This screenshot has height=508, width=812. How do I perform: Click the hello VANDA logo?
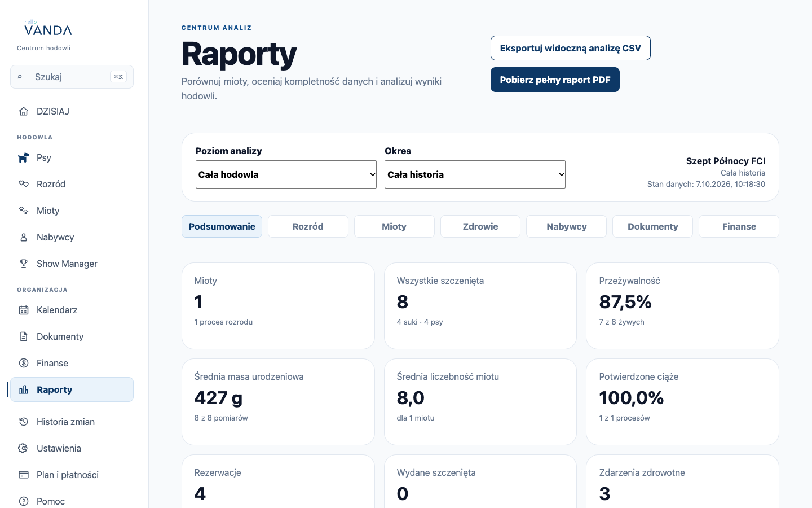(x=48, y=28)
